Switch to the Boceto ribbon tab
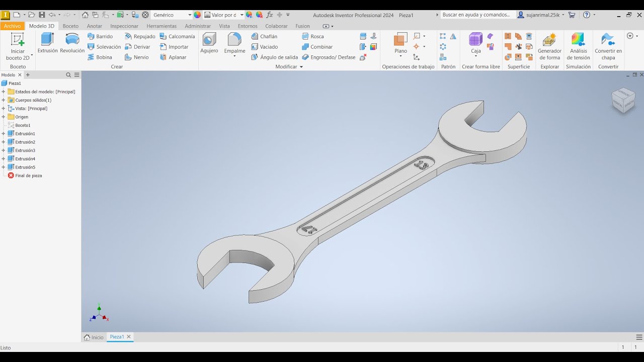 [x=70, y=26]
